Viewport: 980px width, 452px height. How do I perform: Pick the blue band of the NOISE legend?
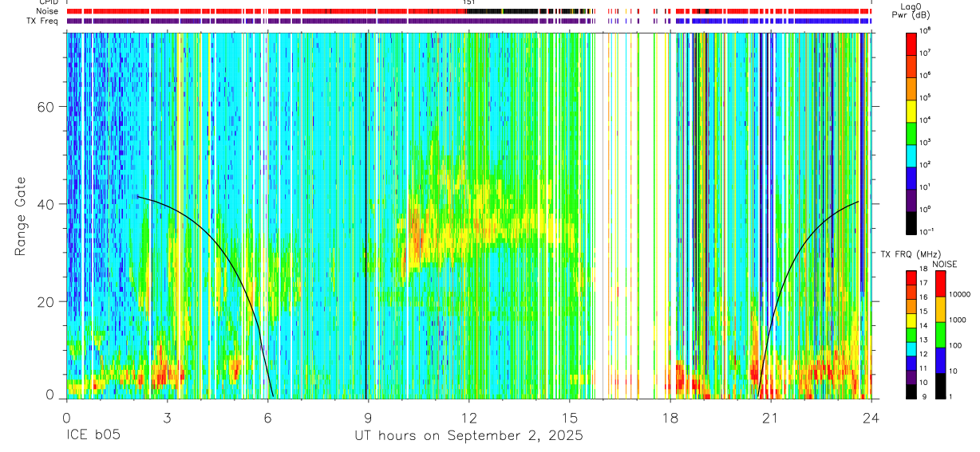[939, 360]
